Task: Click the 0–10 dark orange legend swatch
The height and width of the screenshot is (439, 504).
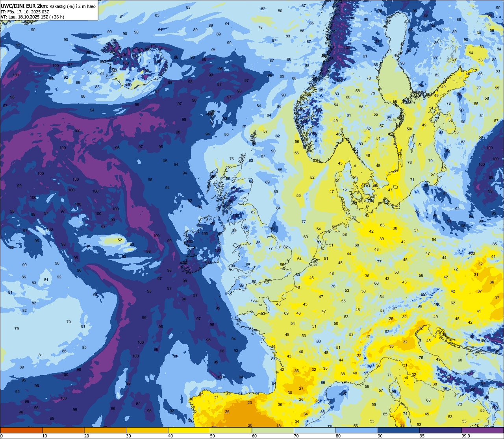Action: [x=21, y=430]
